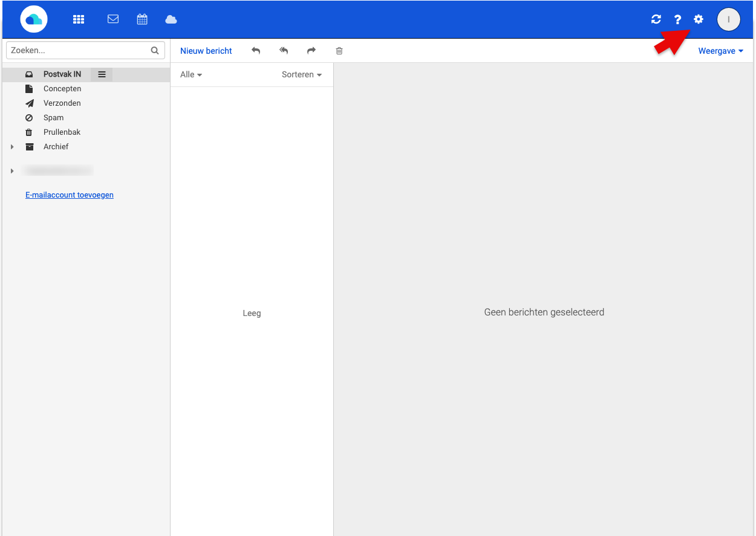The height and width of the screenshot is (536, 756).
Task: Open the help question mark icon
Action: coord(677,19)
